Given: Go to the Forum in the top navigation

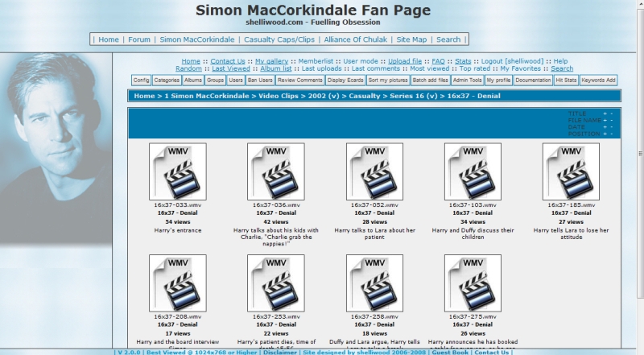Looking at the screenshot, I should [139, 39].
